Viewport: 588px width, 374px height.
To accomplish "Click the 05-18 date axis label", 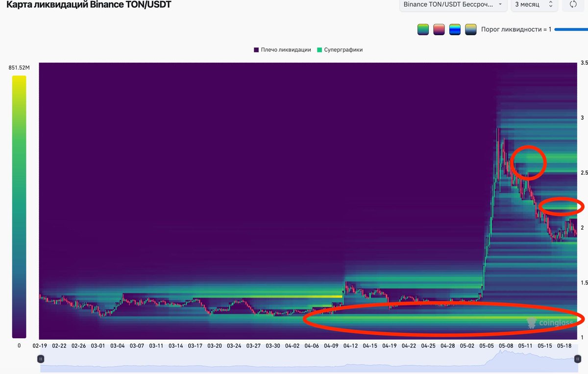I will coord(564,346).
